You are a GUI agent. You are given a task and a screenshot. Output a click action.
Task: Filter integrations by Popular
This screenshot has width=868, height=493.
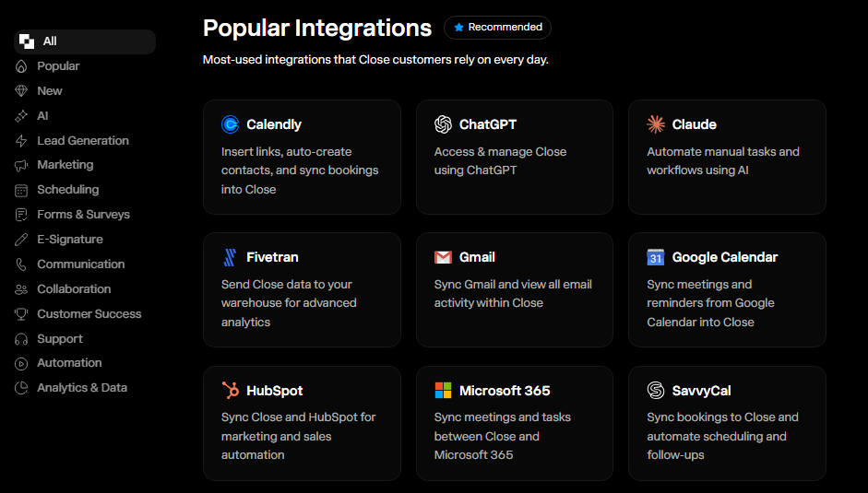point(58,66)
